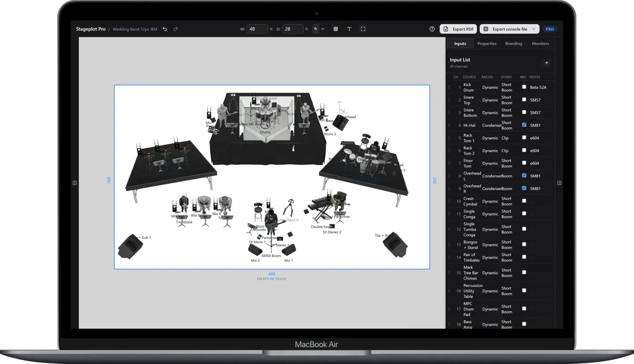Switch to the Inputs tab

[460, 44]
